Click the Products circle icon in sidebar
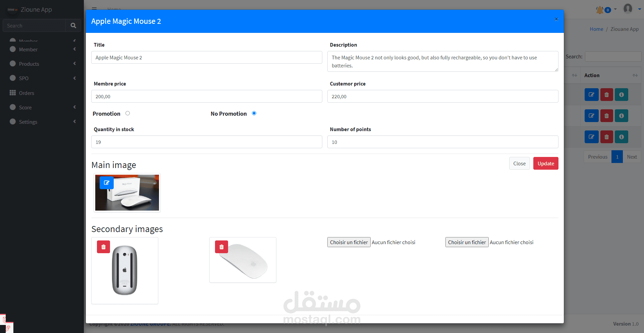The height and width of the screenshot is (333, 644). pos(13,63)
